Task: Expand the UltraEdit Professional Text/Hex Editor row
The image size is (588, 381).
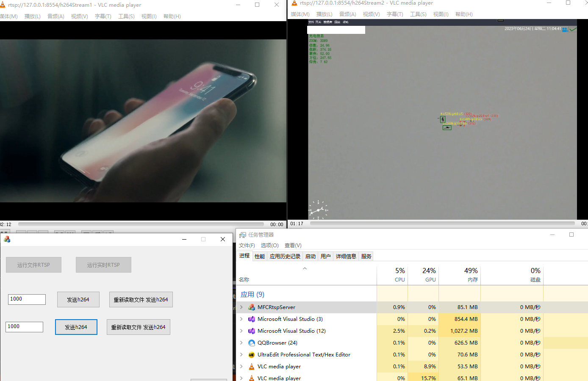Action: point(241,355)
